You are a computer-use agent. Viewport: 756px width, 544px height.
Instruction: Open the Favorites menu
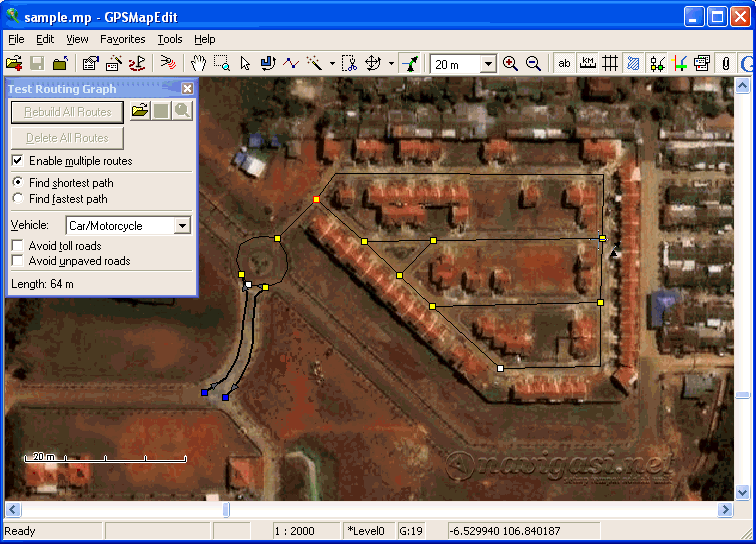pos(122,39)
